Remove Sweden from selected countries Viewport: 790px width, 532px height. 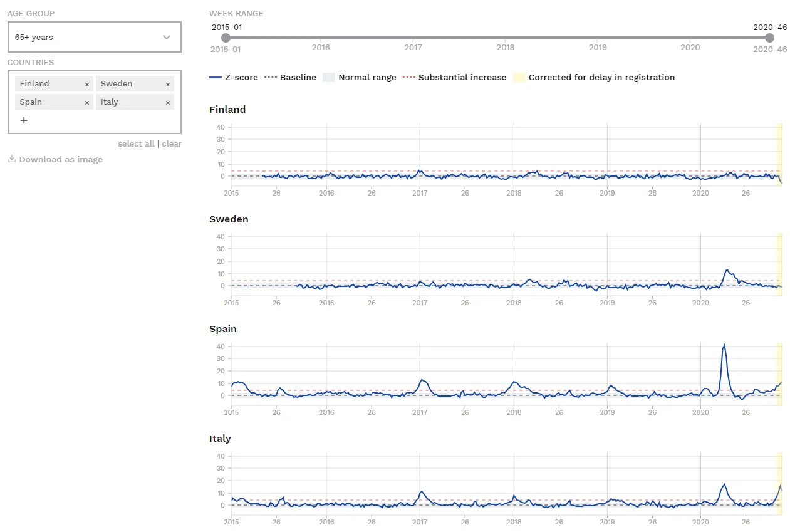[167, 84]
